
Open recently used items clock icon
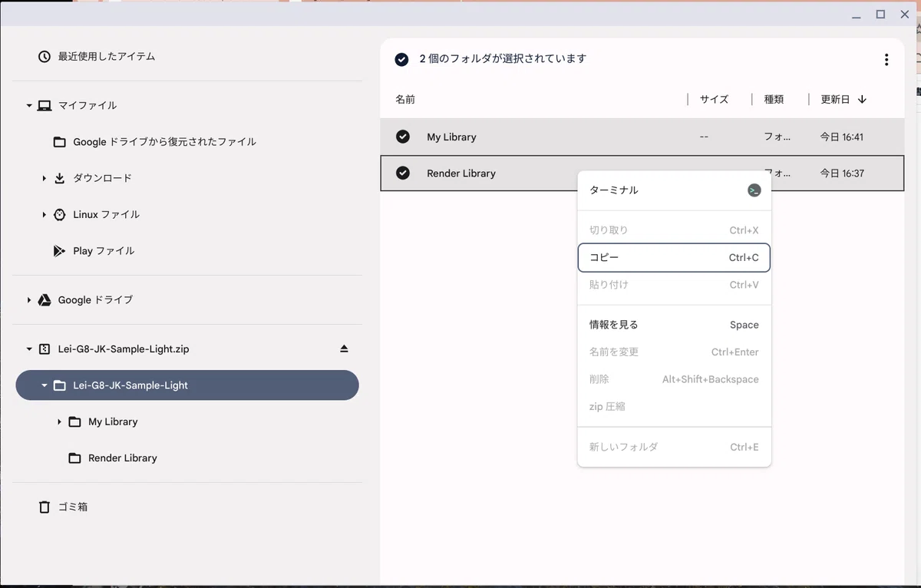coord(45,57)
